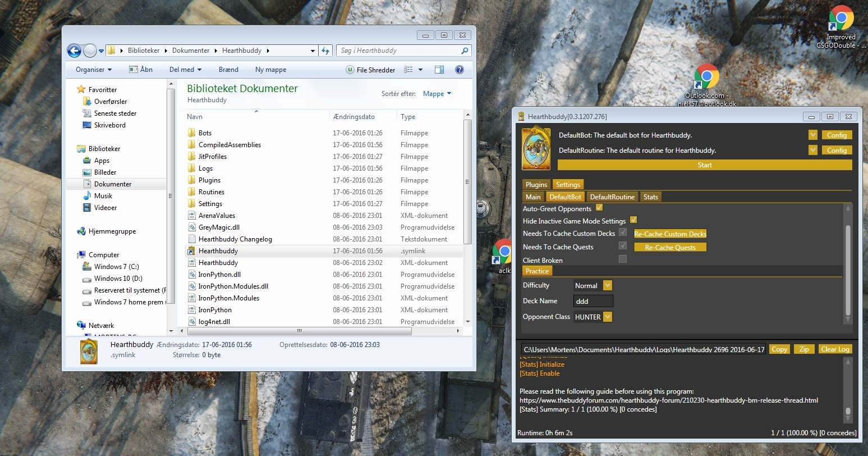Click the Re-Cache Custom Decks button
868x456 pixels.
click(670, 234)
